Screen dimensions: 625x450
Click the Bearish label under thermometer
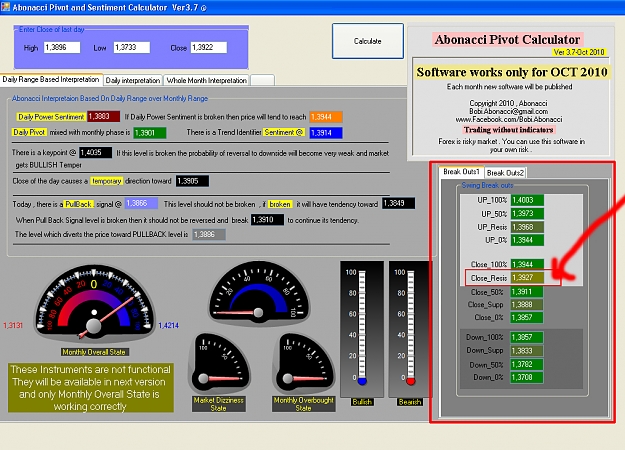tap(410, 402)
